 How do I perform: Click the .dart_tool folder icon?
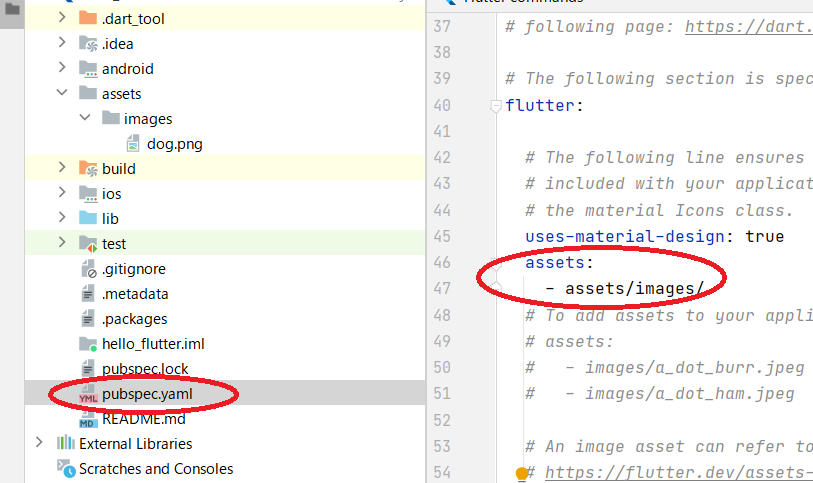tap(88, 18)
